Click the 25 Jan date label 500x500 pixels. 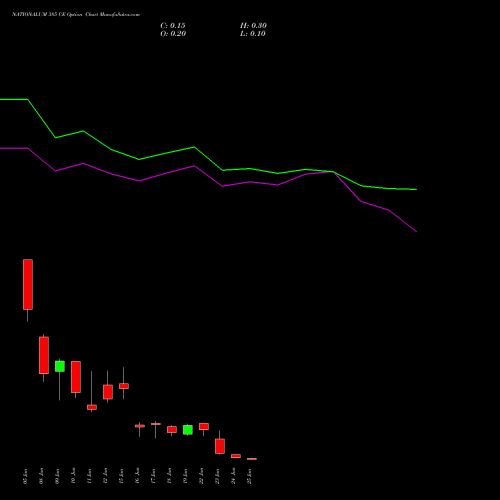[250, 476]
